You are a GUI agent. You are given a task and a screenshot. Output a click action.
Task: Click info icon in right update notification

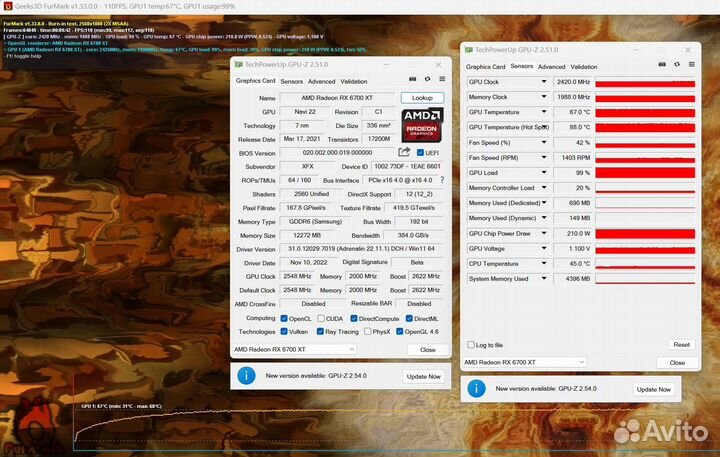coord(477,389)
